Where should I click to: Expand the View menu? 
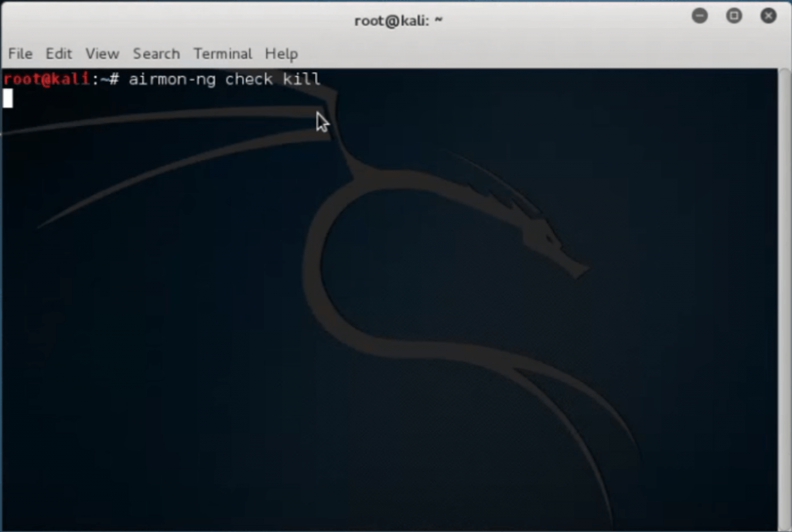102,53
